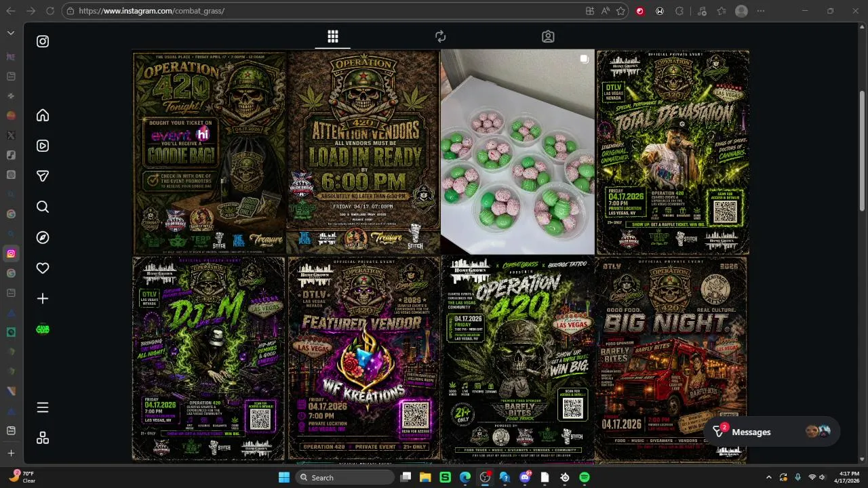Image resolution: width=868 pixels, height=488 pixels.
Task: Open the Also from Meta apps icon
Action: click(x=43, y=438)
